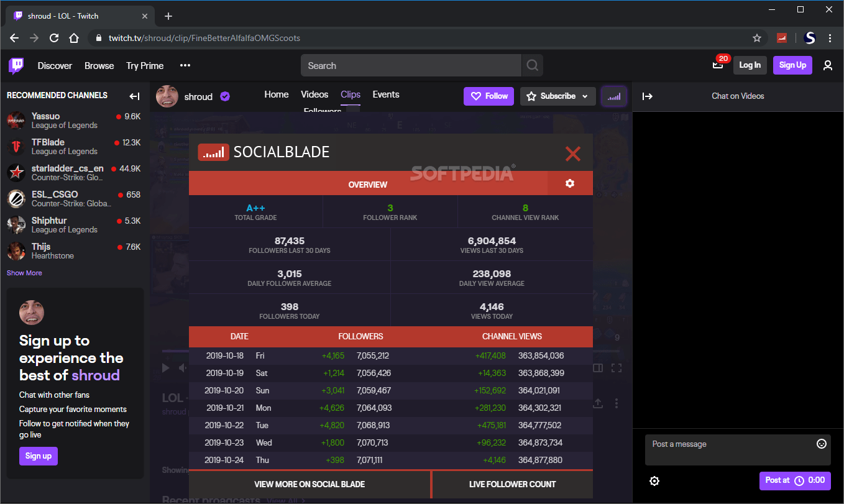
Task: Click the Sign up button in the sidebar card
Action: pyautogui.click(x=39, y=456)
